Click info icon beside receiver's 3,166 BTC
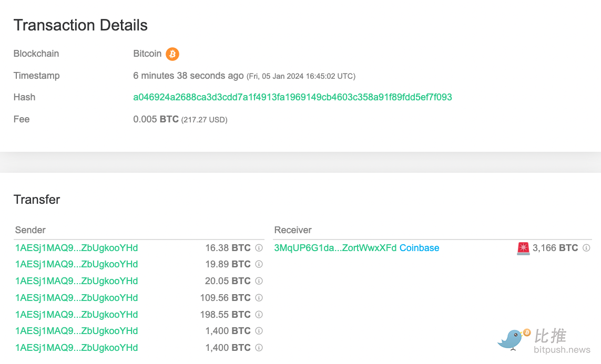Viewport: 601px width, 364px height. tap(586, 248)
